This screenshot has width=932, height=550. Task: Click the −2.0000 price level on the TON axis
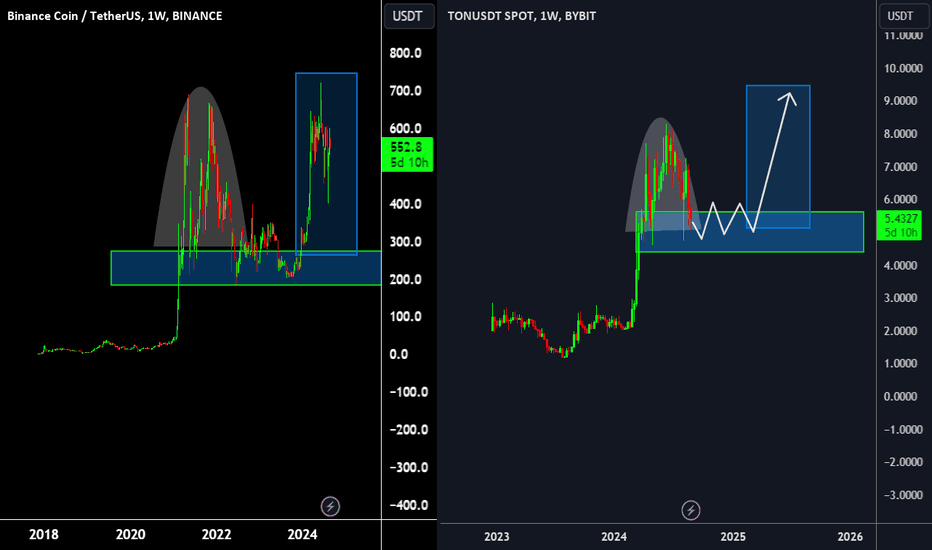point(903,462)
